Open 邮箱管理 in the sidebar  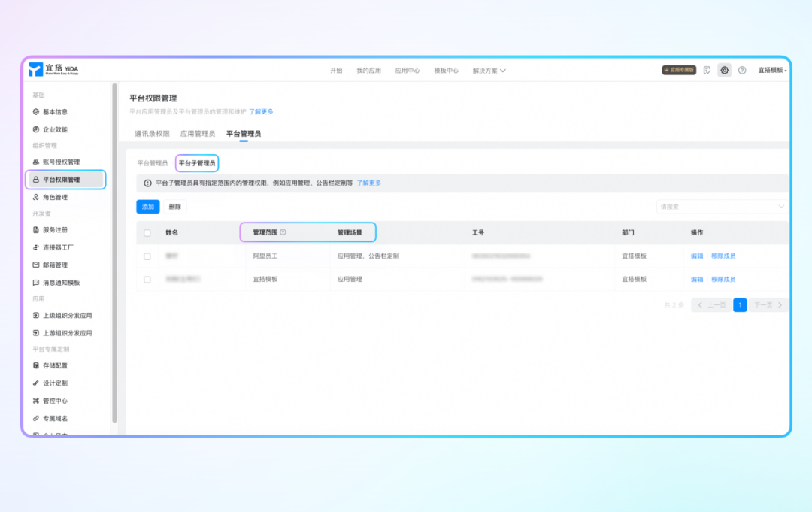[55, 265]
